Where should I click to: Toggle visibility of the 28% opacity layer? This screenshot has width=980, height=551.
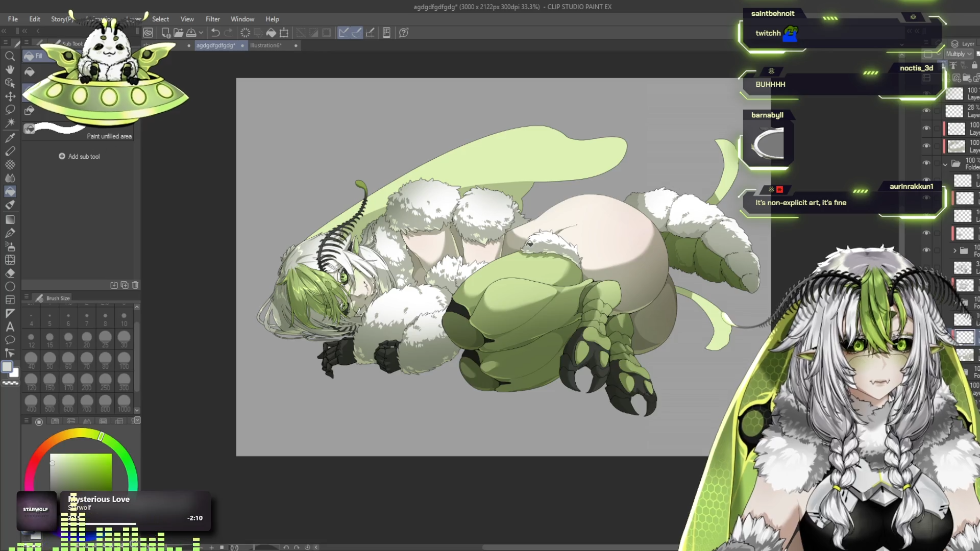926,111
